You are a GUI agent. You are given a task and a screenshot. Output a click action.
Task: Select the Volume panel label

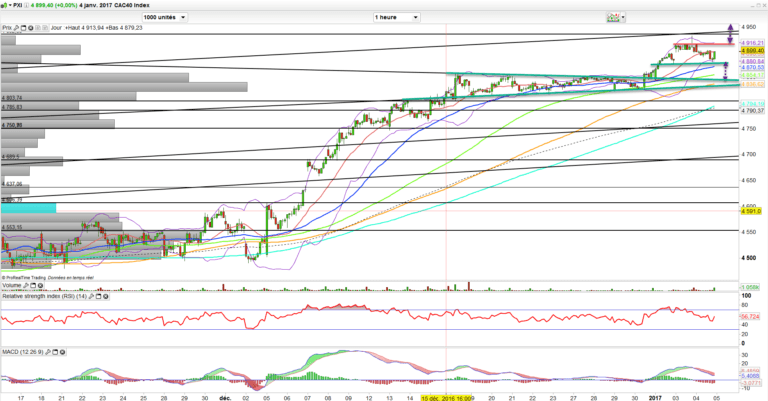(x=12, y=286)
